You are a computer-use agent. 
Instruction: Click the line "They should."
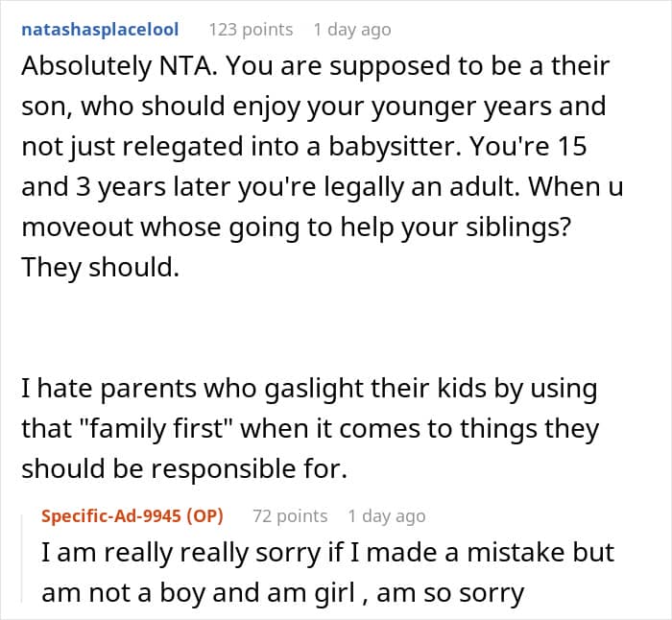click(x=100, y=268)
